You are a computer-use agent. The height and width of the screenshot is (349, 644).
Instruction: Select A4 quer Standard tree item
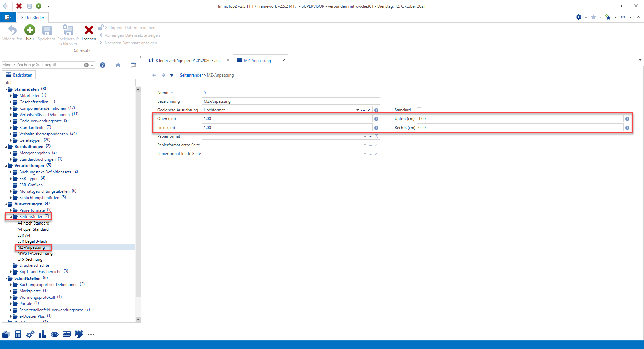coord(33,229)
